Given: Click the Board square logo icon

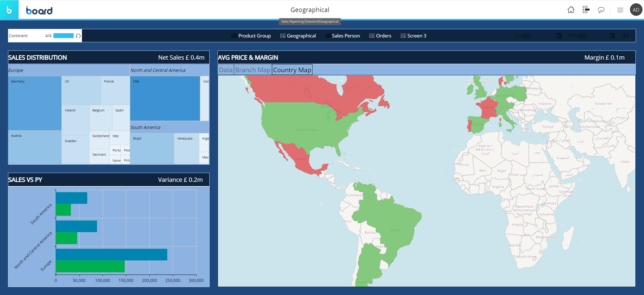Looking at the screenshot, I should pyautogui.click(x=9, y=10).
